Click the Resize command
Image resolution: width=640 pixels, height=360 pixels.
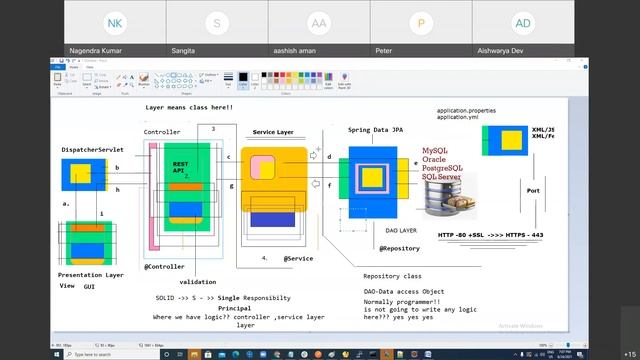pyautogui.click(x=101, y=81)
